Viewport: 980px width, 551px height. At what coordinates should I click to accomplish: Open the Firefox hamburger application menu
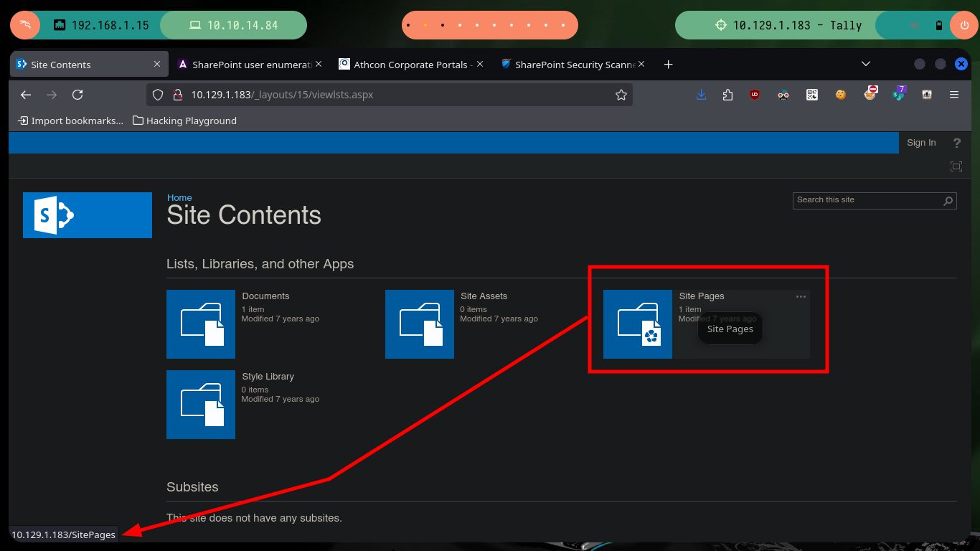[954, 95]
